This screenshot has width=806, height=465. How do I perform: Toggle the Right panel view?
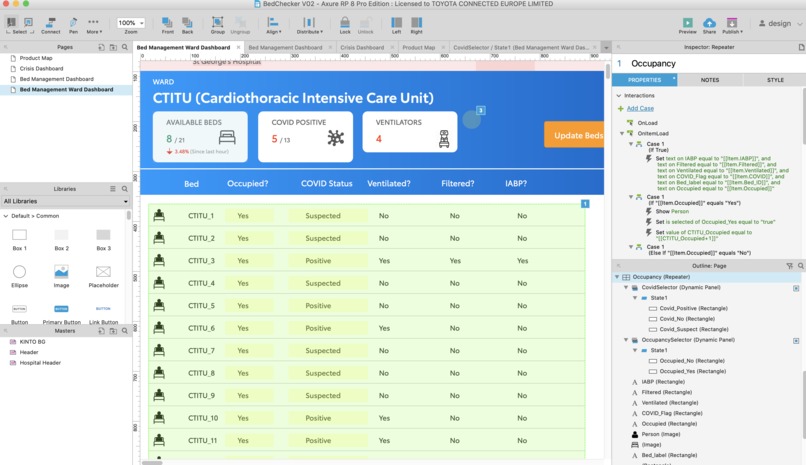pos(416,25)
